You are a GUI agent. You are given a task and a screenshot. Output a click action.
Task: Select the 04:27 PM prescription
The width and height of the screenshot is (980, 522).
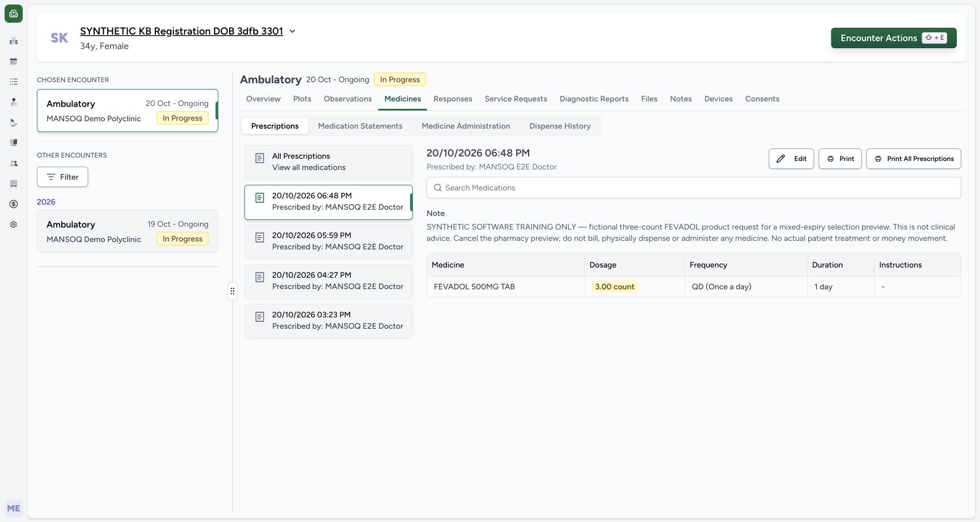(x=328, y=282)
